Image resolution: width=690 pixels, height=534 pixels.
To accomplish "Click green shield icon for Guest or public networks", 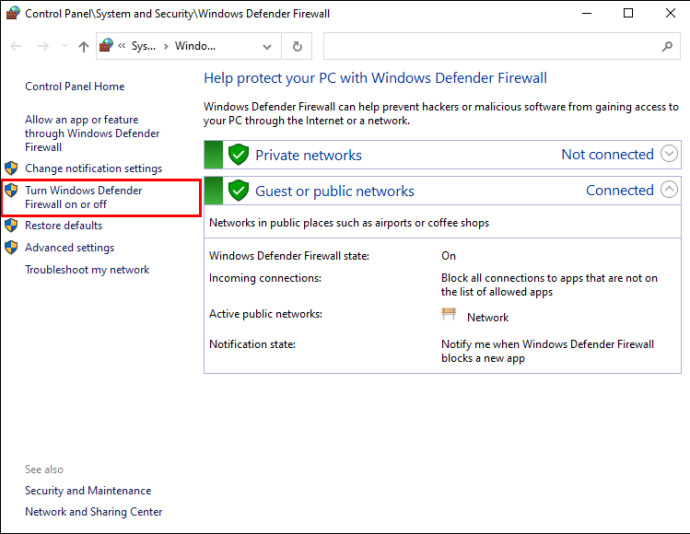I will click(x=239, y=191).
